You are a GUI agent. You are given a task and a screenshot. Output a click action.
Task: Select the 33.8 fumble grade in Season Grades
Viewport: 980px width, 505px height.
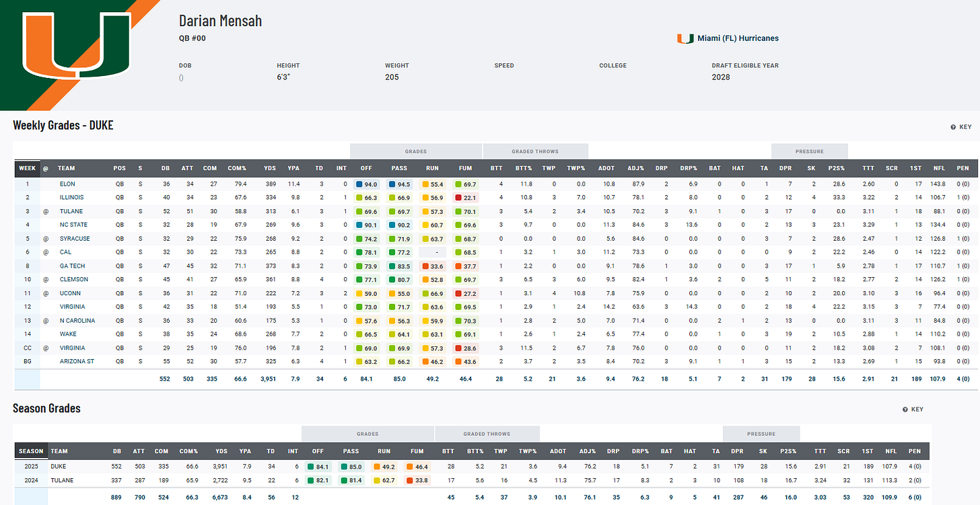pyautogui.click(x=417, y=479)
